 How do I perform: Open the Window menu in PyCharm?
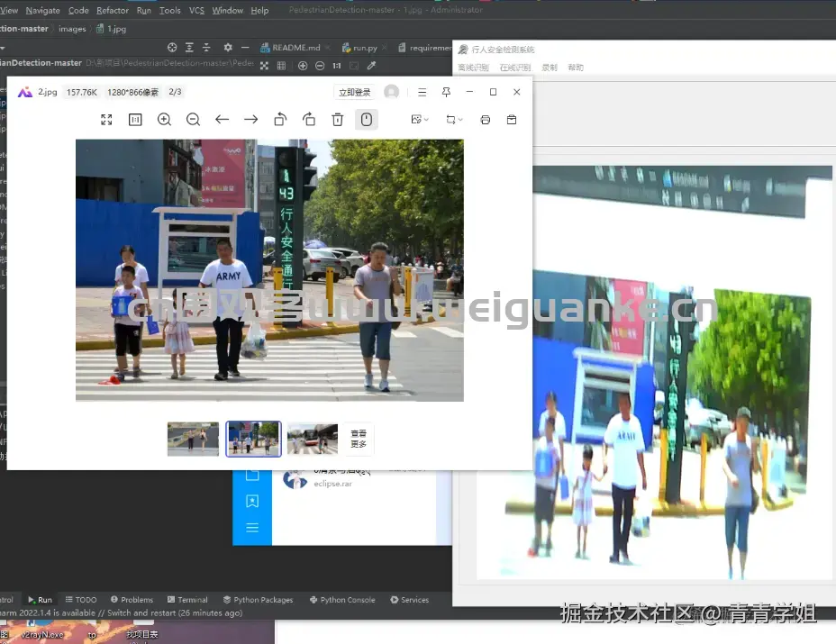tap(228, 10)
